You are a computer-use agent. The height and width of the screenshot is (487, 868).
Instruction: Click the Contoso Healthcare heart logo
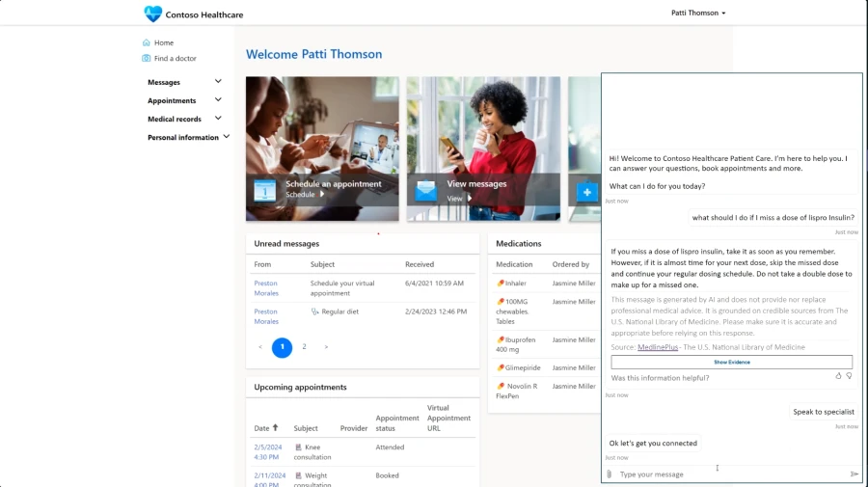point(153,14)
